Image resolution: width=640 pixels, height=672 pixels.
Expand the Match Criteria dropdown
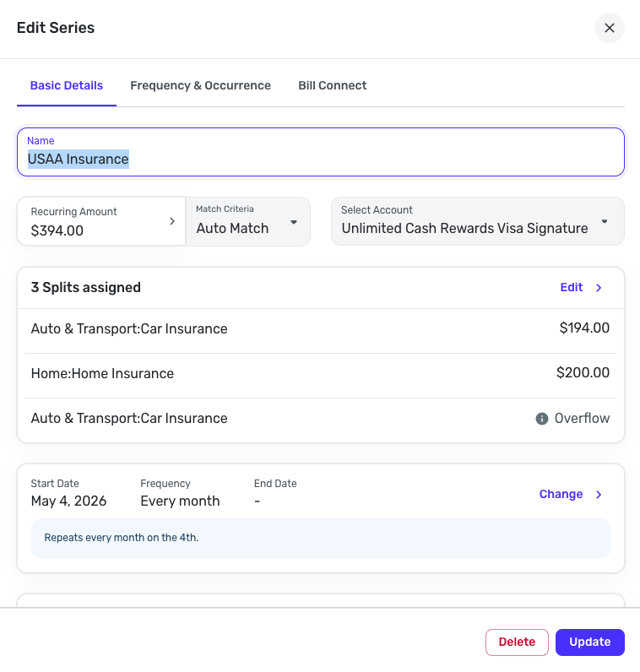click(294, 222)
